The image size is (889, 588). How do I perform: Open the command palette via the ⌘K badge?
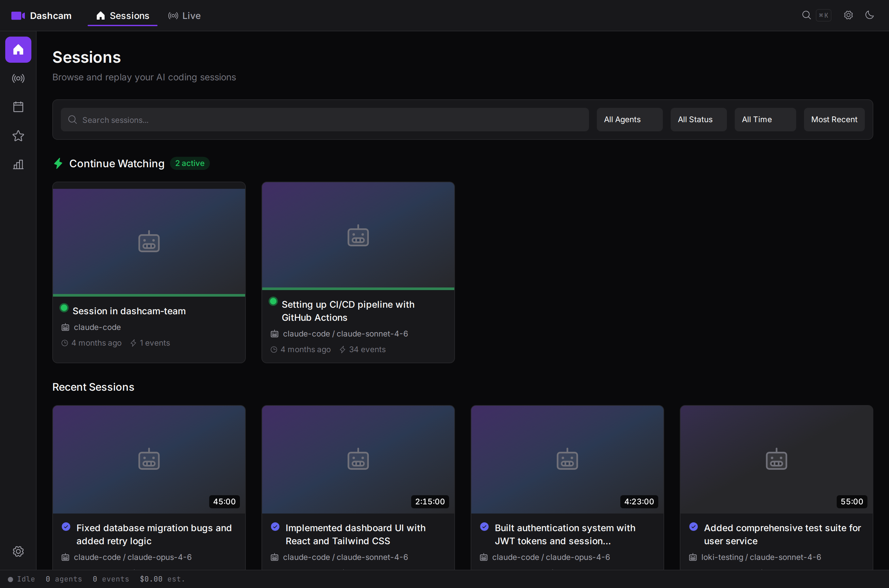coord(823,15)
